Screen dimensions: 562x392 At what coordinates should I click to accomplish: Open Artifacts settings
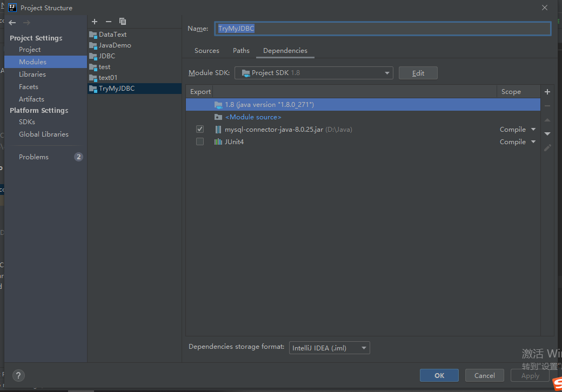[x=31, y=99]
